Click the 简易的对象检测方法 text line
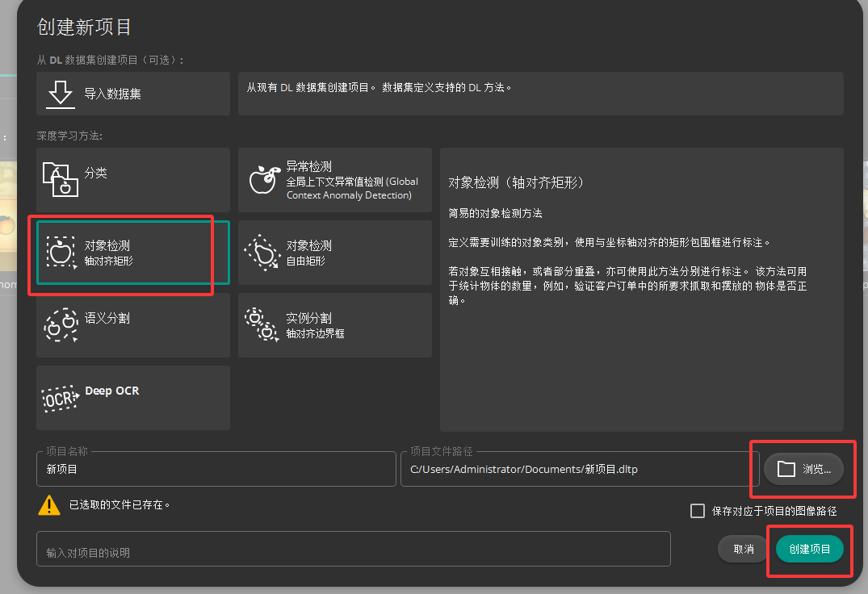This screenshot has width=868, height=594. [495, 214]
